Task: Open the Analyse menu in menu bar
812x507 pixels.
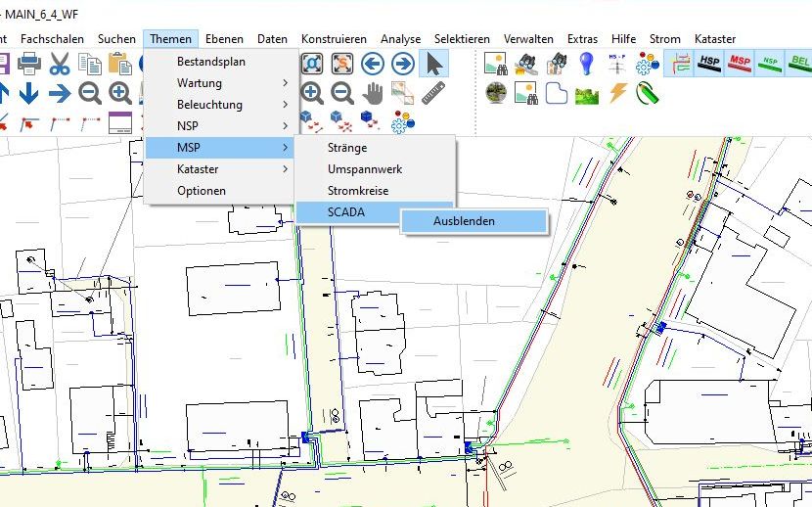Action: pos(400,39)
